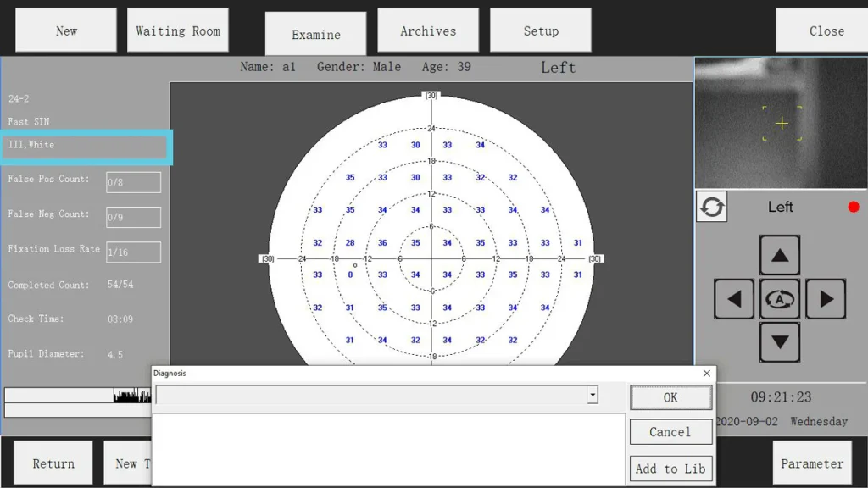Close the Diagnosis dialog with X
868x488 pixels.
pyautogui.click(x=707, y=374)
